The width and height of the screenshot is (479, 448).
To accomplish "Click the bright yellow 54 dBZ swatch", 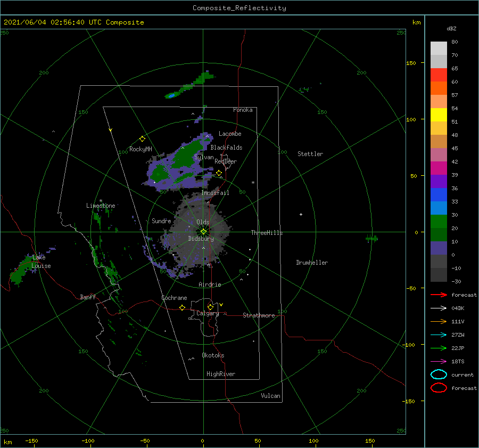I will point(439,115).
